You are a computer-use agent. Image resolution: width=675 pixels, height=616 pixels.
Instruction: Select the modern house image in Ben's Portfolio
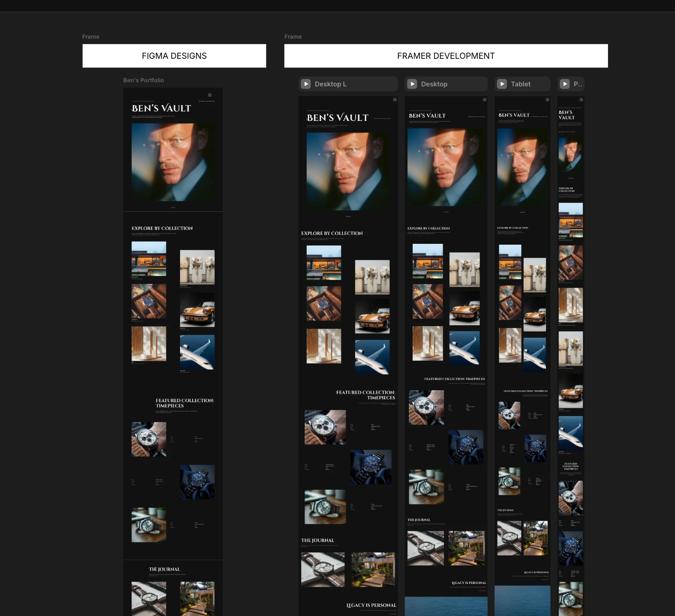149,259
